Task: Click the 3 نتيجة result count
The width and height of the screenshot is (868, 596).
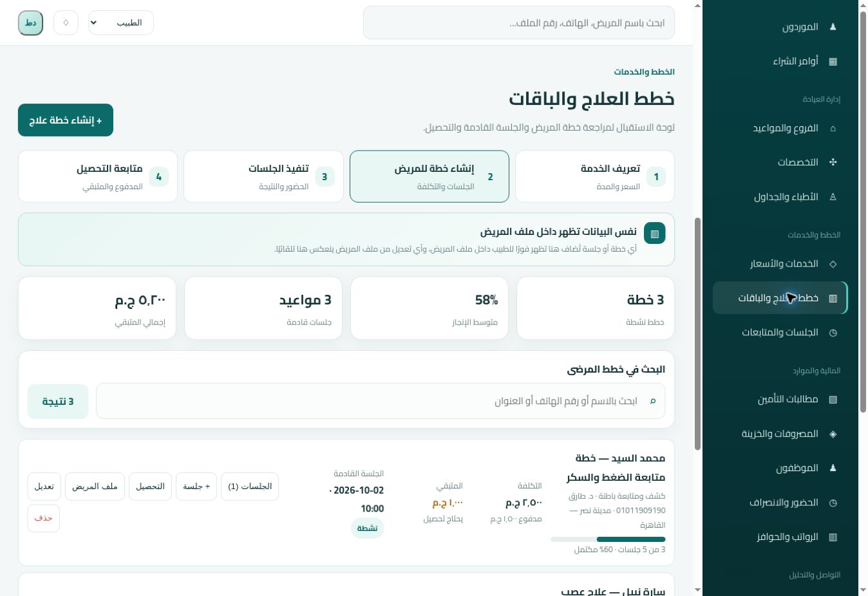Action: coord(58,401)
